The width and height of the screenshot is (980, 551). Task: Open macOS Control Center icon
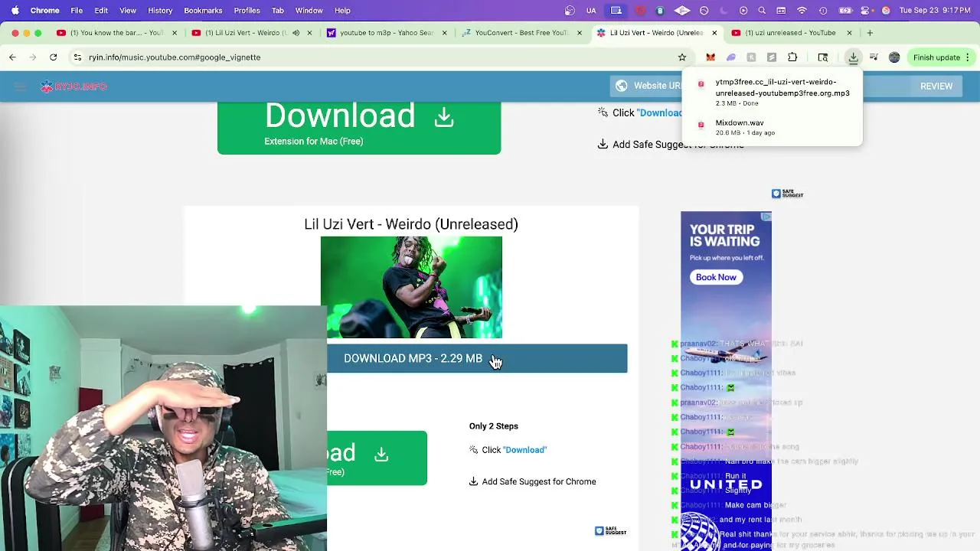point(866,11)
